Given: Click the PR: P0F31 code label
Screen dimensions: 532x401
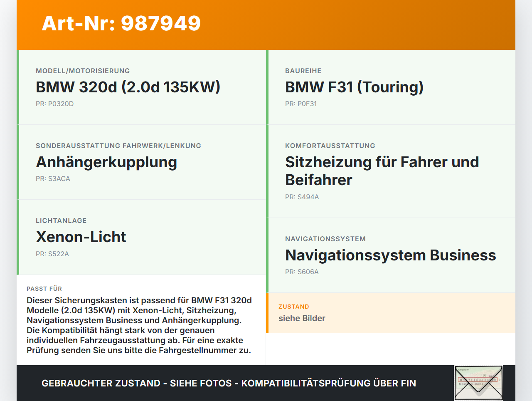Looking at the screenshot, I should coord(301,104).
